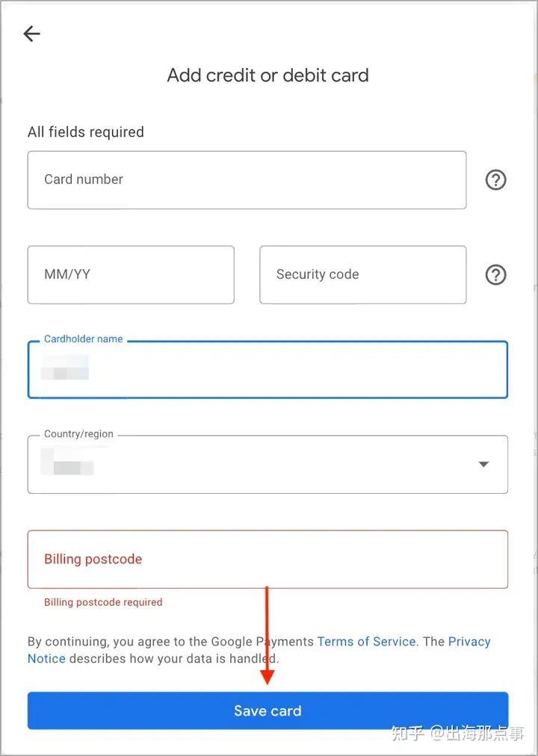Open the Country/region combo box

(268, 465)
